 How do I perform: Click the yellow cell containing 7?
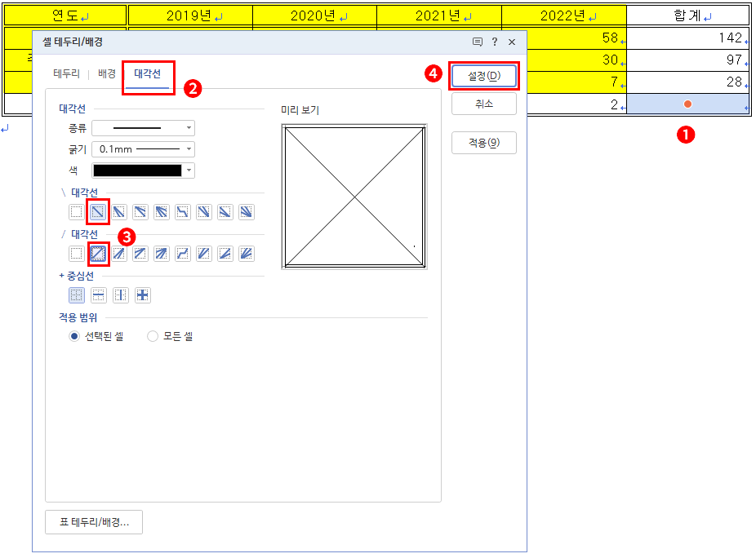click(x=576, y=82)
